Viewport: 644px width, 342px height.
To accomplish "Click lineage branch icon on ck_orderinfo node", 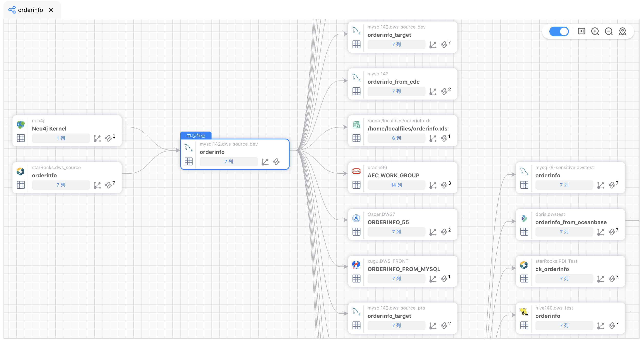I will 600,279.
